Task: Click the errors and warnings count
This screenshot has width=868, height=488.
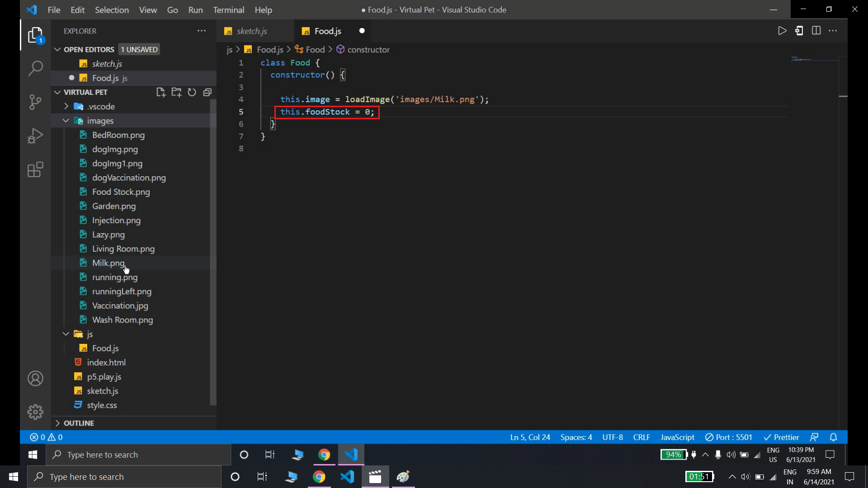Action: point(46,437)
